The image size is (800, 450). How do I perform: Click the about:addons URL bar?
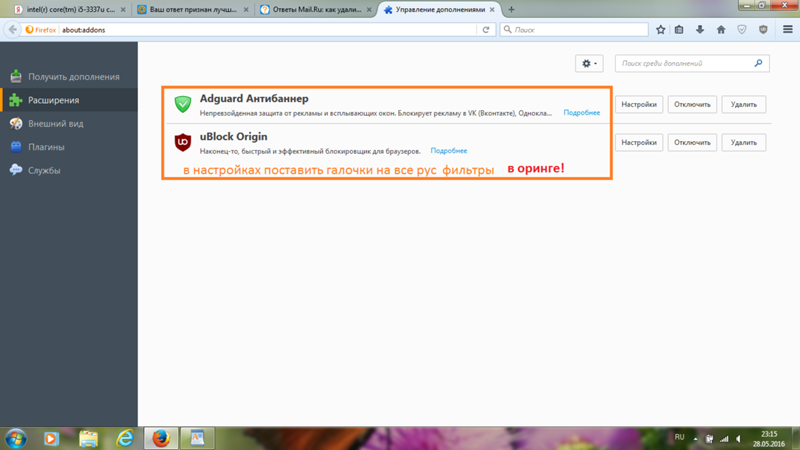[268, 30]
